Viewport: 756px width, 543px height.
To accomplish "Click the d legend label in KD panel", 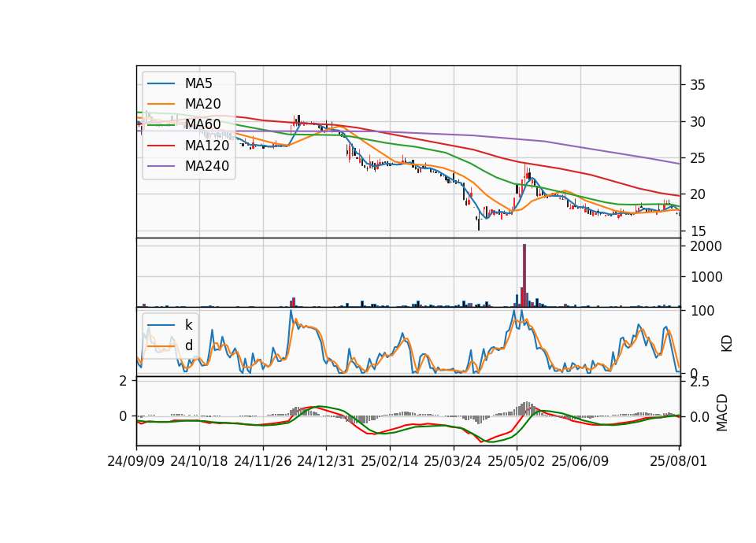I will pos(189,345).
